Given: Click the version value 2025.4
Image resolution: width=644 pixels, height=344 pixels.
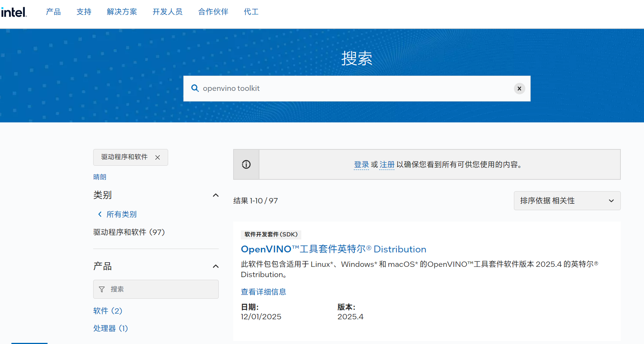Looking at the screenshot, I should pos(350,317).
